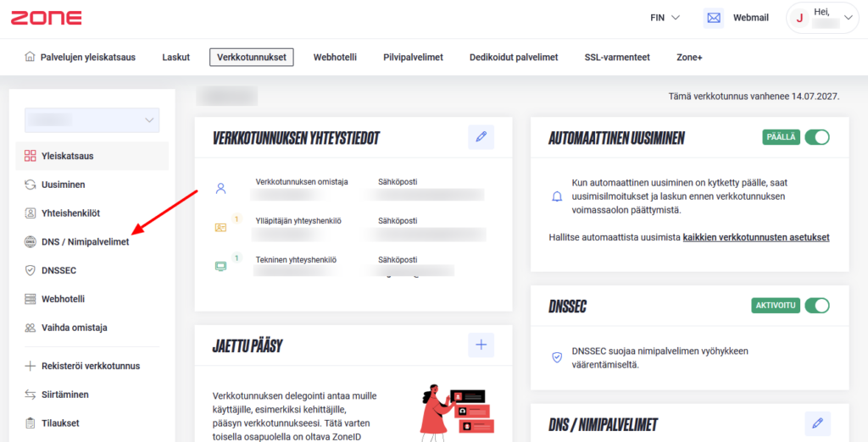Screen dimensions: 868x442
Task: Click the pencil edit icon in Verkkotunnuksen yhteystiedot
Action: pyautogui.click(x=481, y=137)
